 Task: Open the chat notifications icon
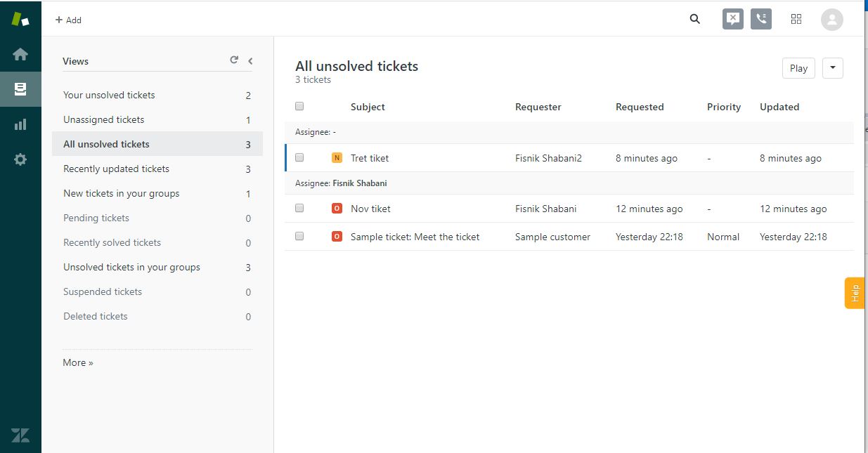tap(732, 19)
